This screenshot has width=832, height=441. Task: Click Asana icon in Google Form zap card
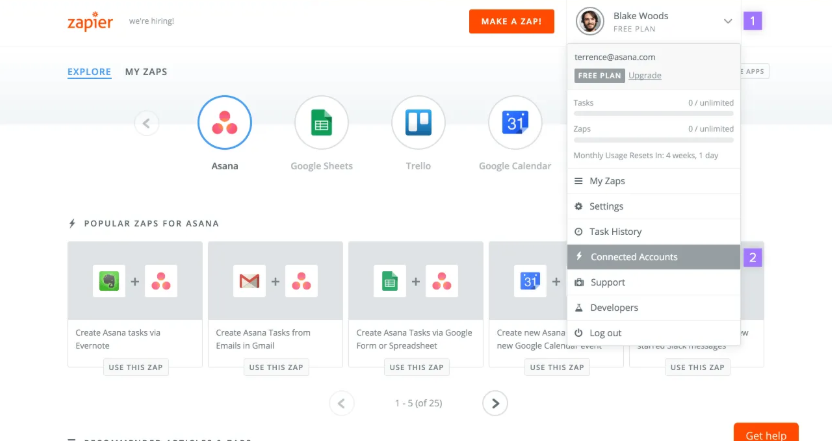[441, 281]
